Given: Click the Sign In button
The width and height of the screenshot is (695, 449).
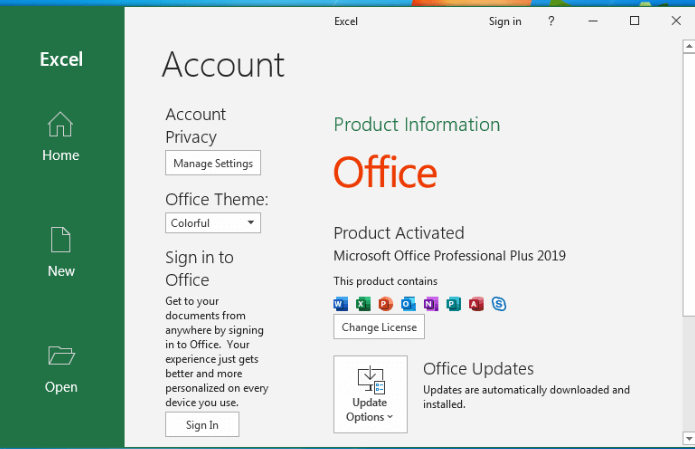Looking at the screenshot, I should (x=202, y=425).
